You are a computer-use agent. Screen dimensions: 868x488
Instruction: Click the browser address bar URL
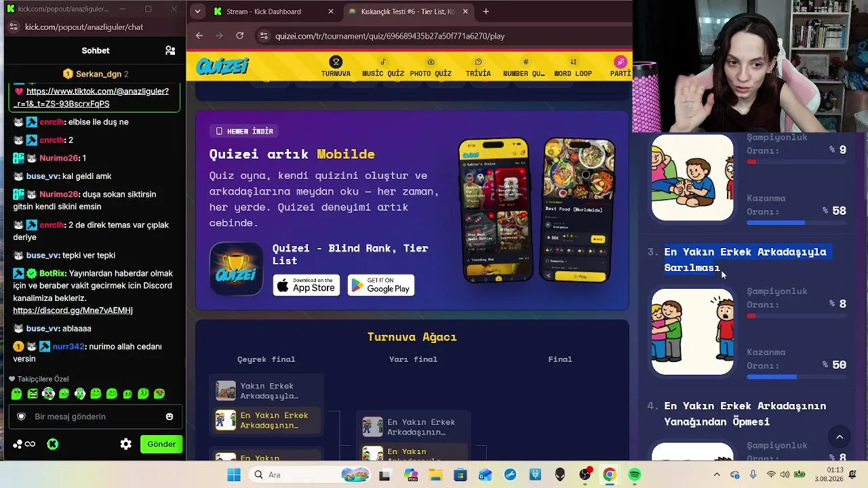tap(390, 36)
